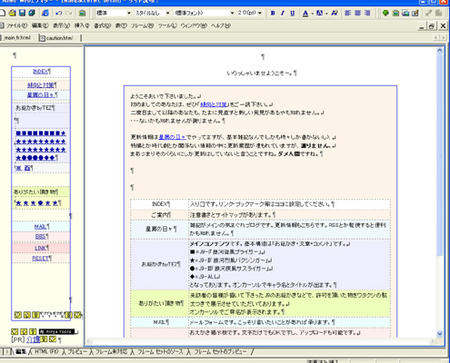The image size is (450, 363).
Task: Toggle Bold formatting
Action: (273, 13)
